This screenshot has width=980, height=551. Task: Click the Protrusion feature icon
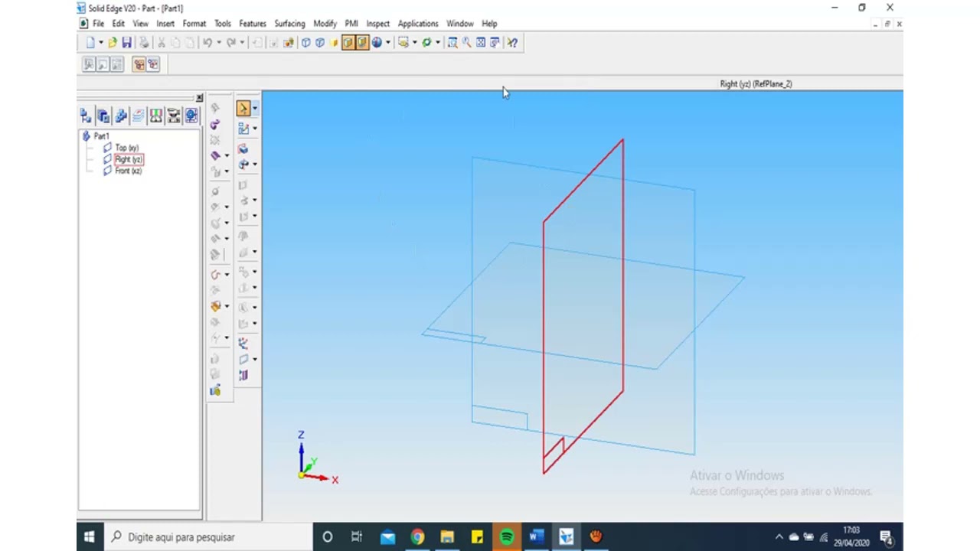(243, 148)
